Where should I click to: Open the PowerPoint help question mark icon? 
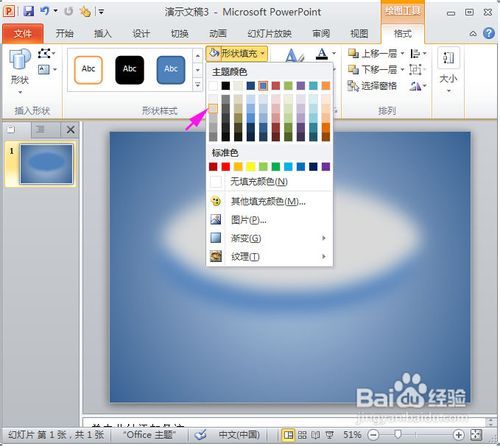tap(489, 33)
